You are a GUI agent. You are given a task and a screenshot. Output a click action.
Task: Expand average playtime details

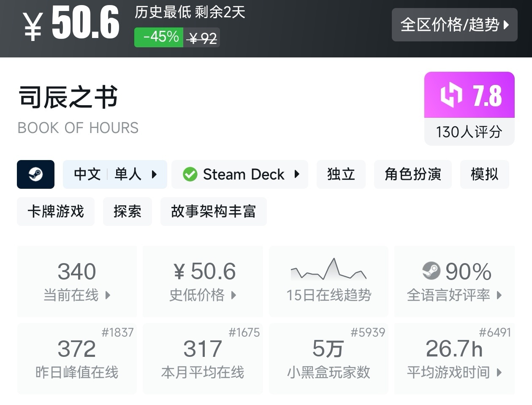(x=454, y=359)
